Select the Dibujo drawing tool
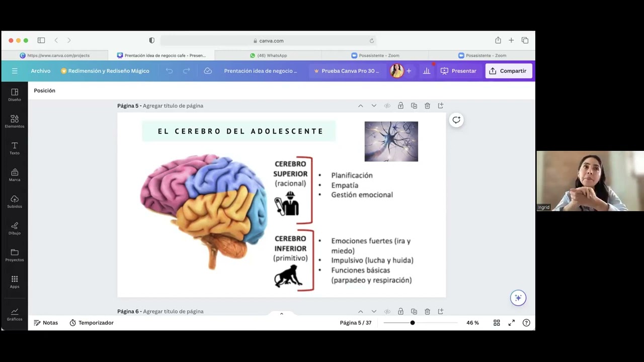Screen dimensions: 644x362 tap(15, 228)
